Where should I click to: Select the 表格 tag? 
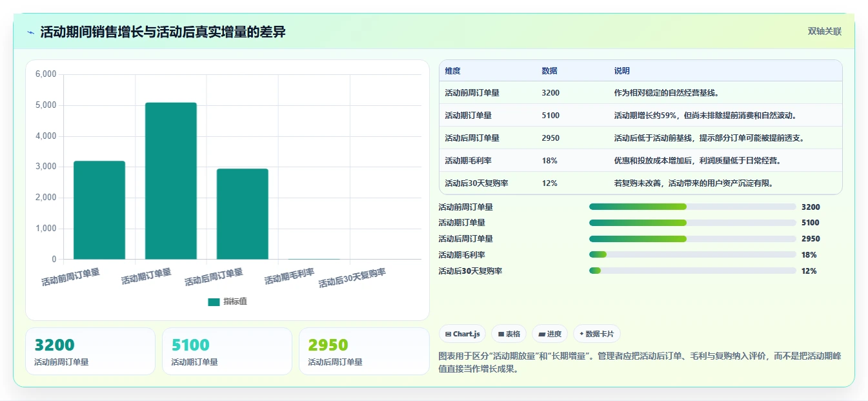point(509,334)
